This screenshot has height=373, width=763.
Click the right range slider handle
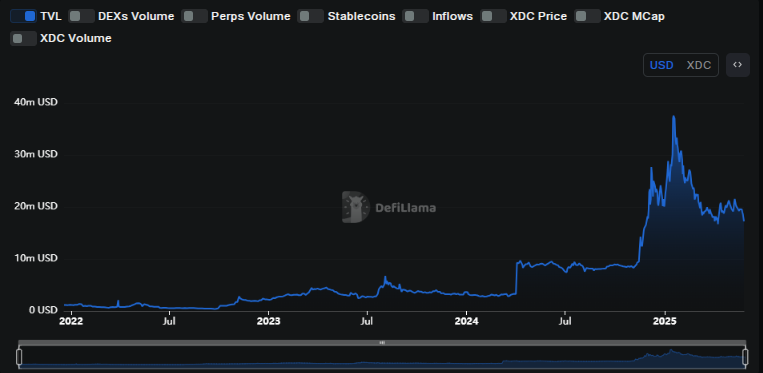[x=745, y=356]
